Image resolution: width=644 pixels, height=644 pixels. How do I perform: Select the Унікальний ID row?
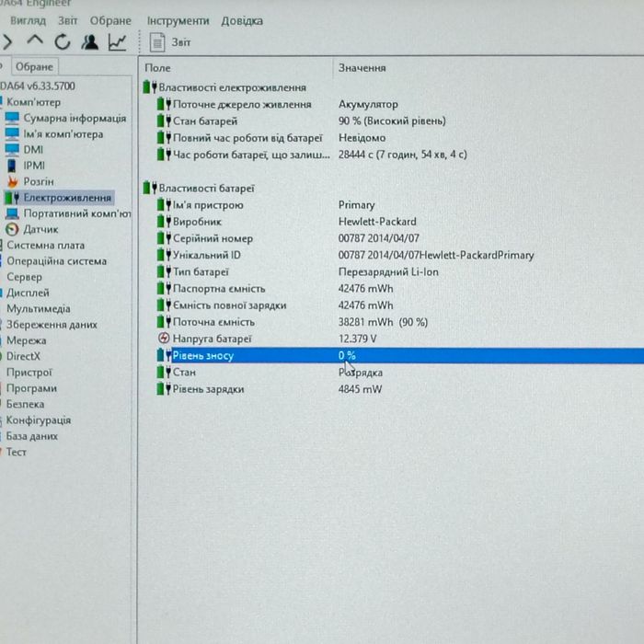(393, 255)
